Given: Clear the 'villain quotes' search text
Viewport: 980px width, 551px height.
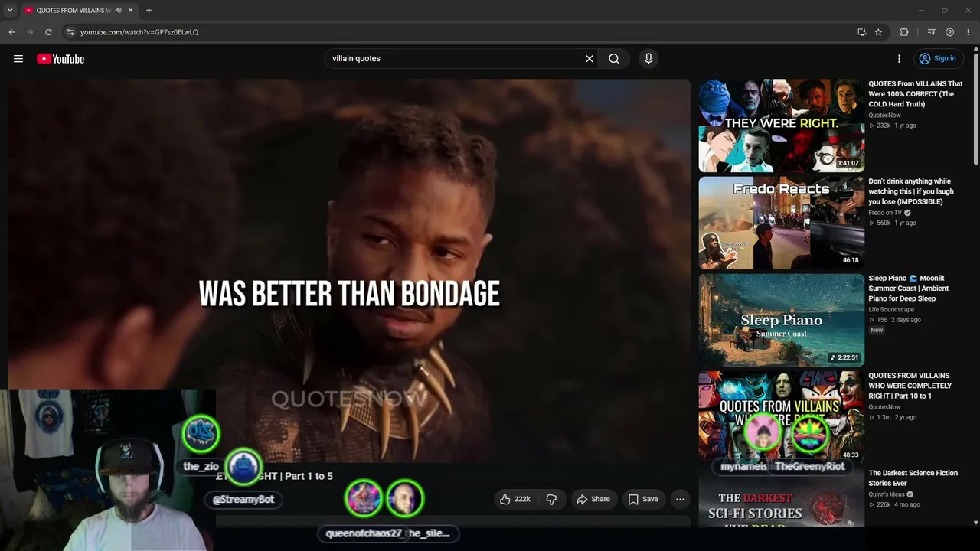Looking at the screenshot, I should (x=590, y=59).
